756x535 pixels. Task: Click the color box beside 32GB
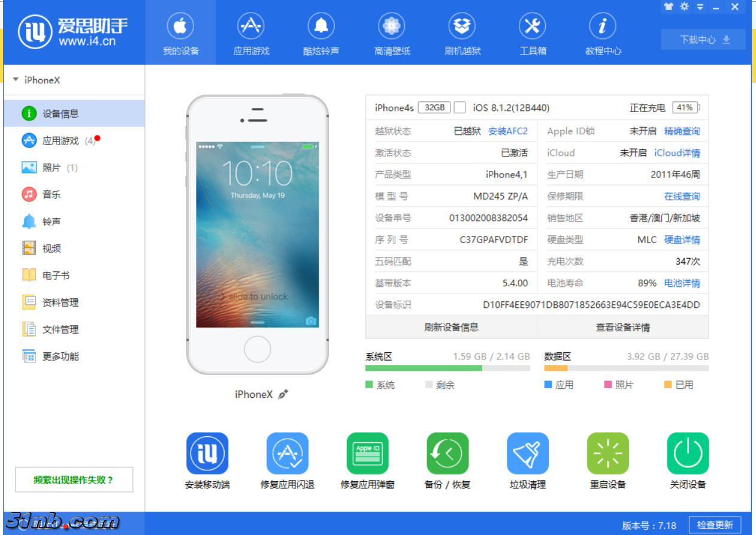coord(459,108)
